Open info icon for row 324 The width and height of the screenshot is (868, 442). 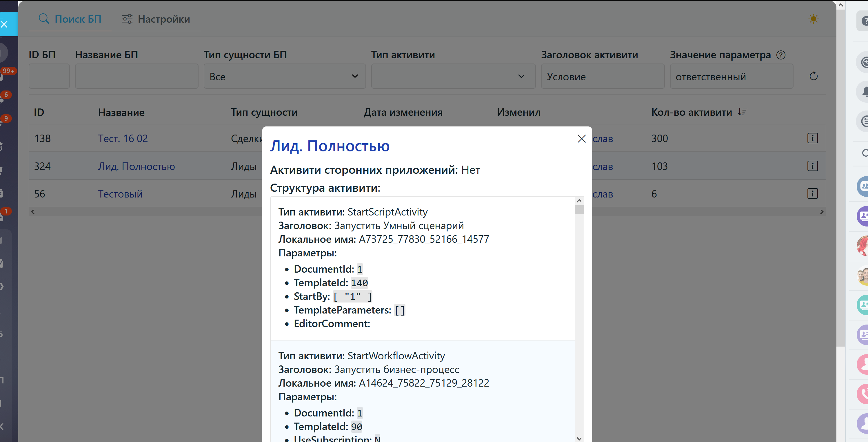pyautogui.click(x=812, y=166)
